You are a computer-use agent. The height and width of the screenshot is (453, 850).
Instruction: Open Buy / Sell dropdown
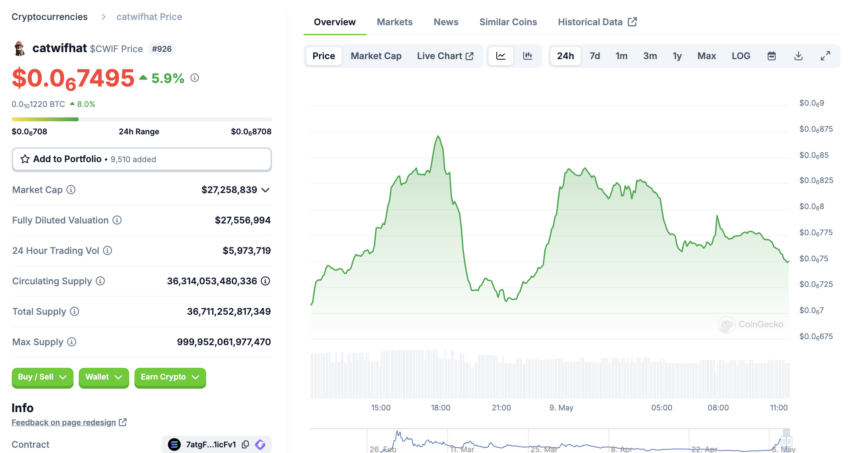click(x=42, y=377)
